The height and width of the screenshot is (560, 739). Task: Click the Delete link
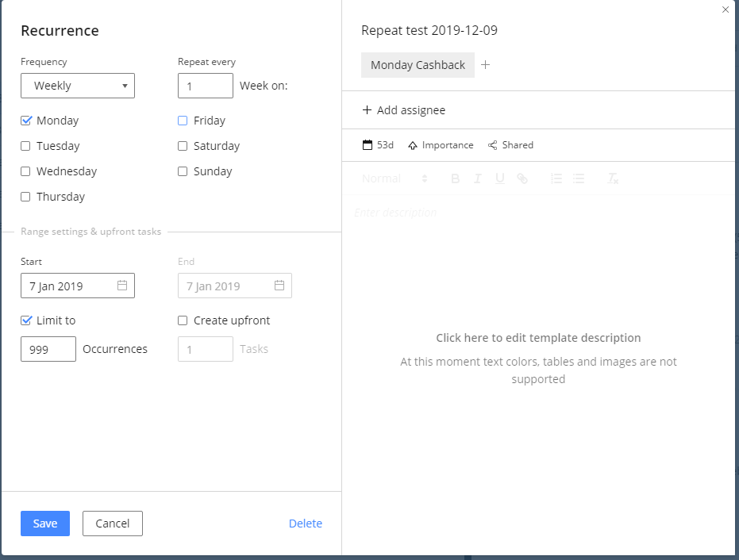coord(306,524)
